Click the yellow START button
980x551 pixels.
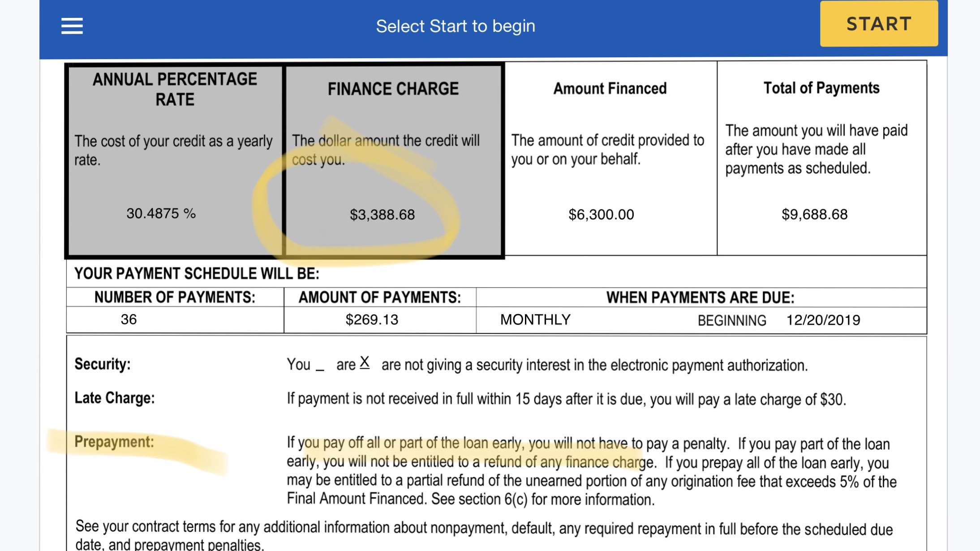(879, 24)
